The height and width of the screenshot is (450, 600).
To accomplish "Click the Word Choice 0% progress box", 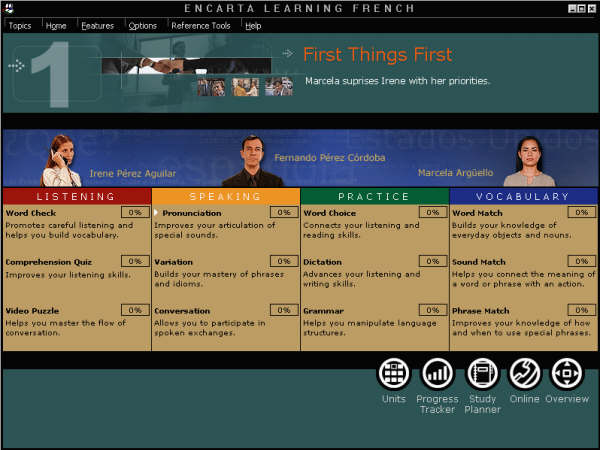I will pos(433,212).
